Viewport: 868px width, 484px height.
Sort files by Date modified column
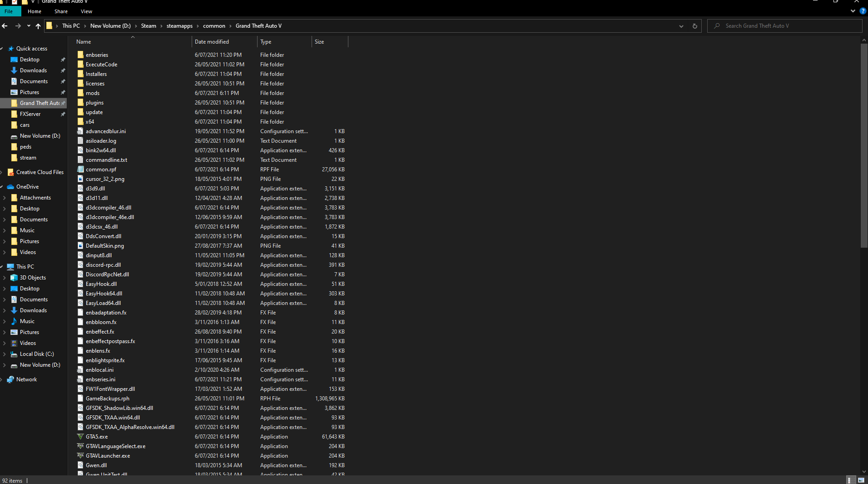[212, 42]
